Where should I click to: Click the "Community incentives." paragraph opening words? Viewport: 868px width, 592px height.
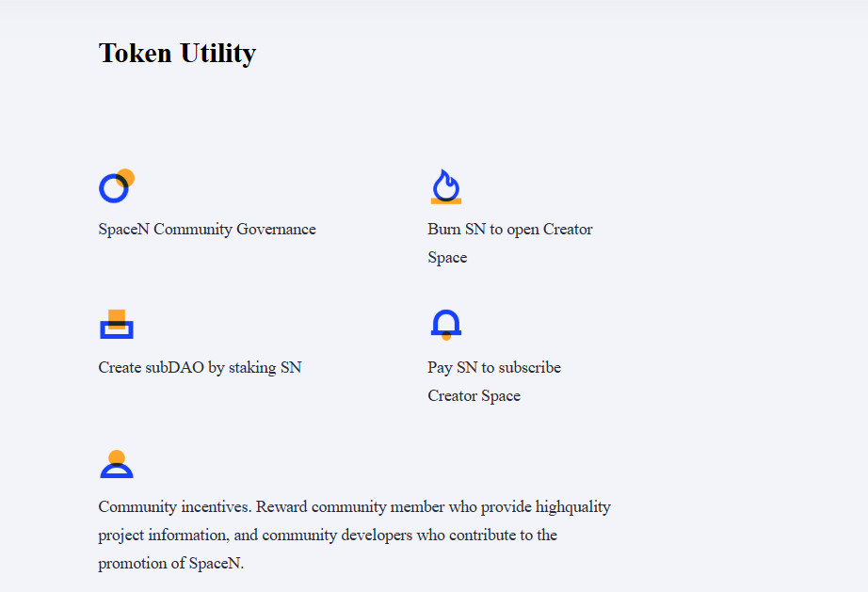(x=175, y=506)
